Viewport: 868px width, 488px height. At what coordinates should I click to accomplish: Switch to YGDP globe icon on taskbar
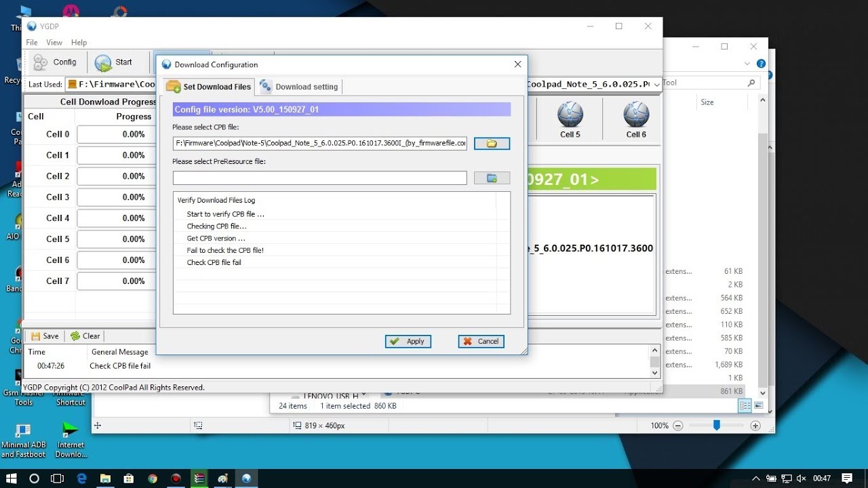pos(246,479)
